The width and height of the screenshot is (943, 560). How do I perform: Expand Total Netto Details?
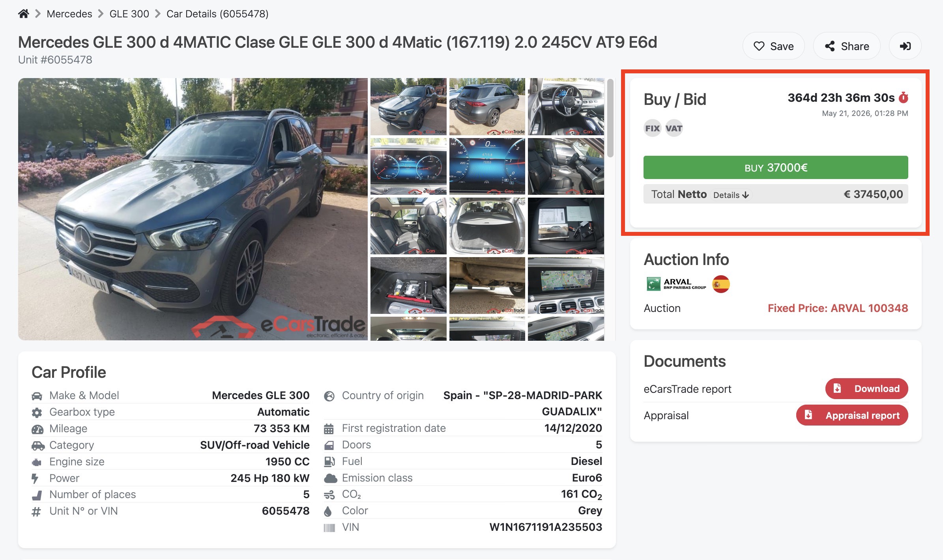tap(731, 195)
